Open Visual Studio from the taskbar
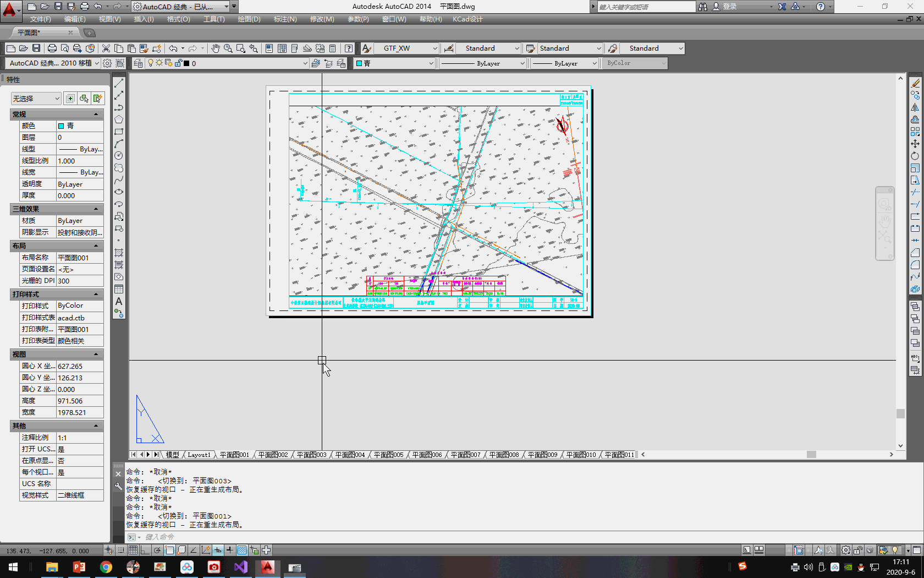Viewport: 924px width, 578px height. [241, 567]
